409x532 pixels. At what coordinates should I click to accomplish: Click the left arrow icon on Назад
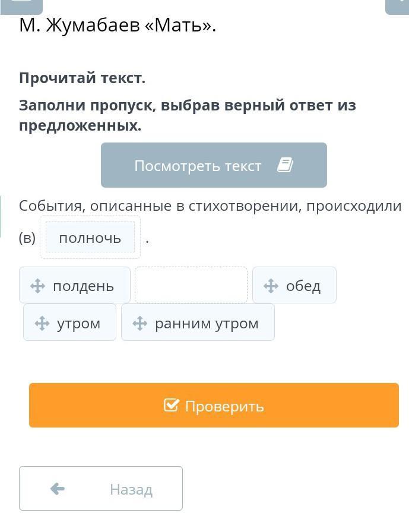point(58,489)
